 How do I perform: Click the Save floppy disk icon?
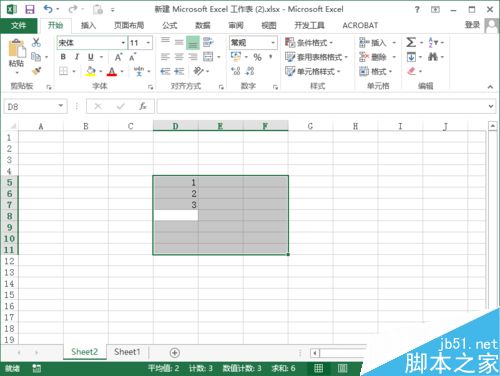click(30, 9)
